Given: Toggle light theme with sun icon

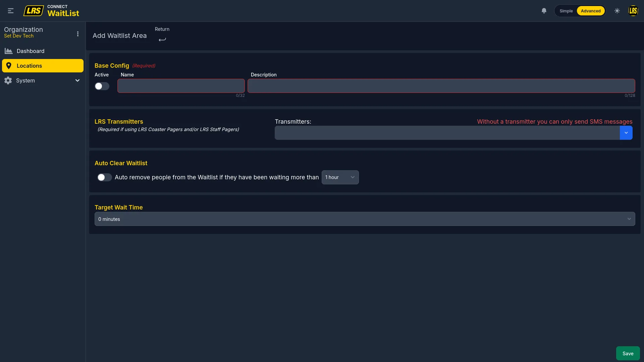Looking at the screenshot, I should [x=617, y=11].
